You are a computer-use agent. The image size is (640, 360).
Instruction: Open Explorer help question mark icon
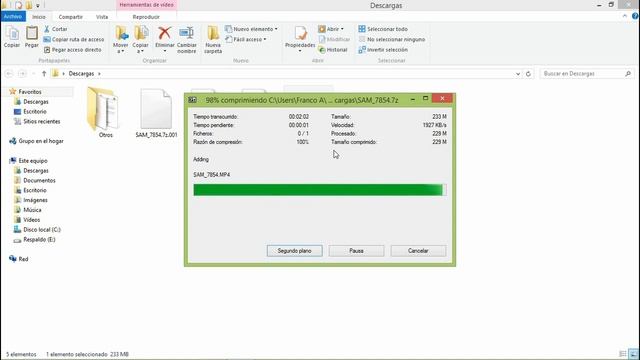click(635, 16)
